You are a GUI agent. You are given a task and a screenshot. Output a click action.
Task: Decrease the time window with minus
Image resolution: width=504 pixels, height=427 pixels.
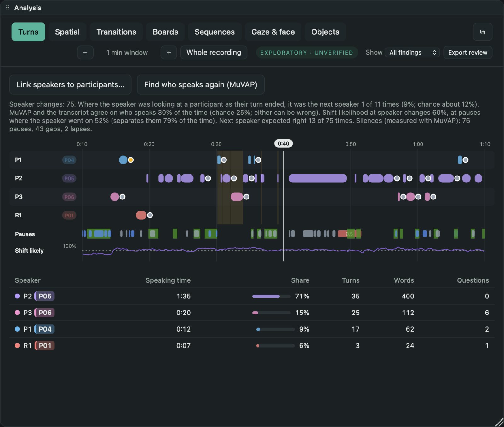85,53
